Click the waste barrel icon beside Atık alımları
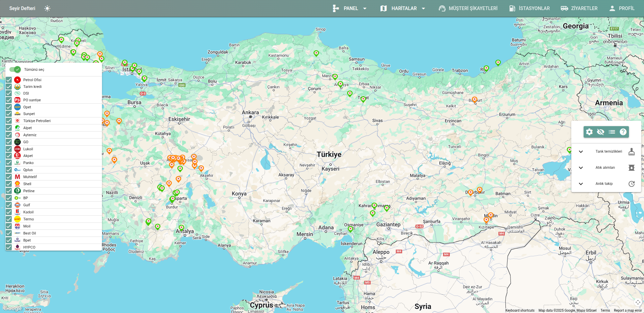644x313 pixels. (632, 168)
